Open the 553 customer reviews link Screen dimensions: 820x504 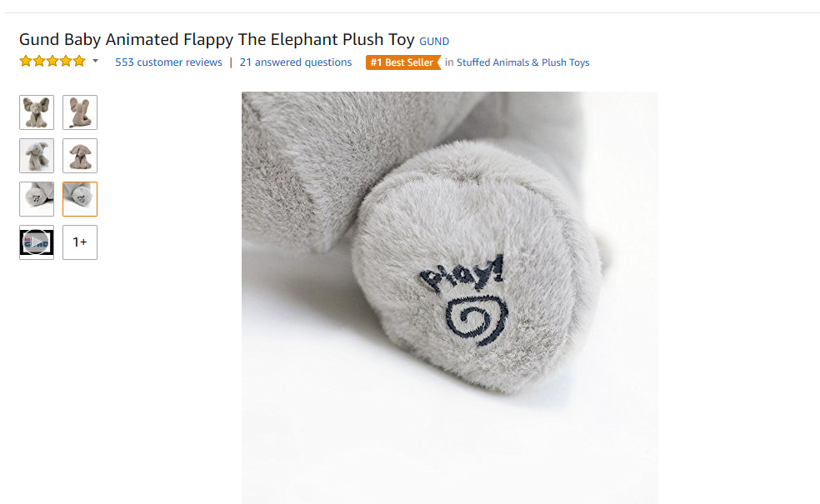[168, 62]
